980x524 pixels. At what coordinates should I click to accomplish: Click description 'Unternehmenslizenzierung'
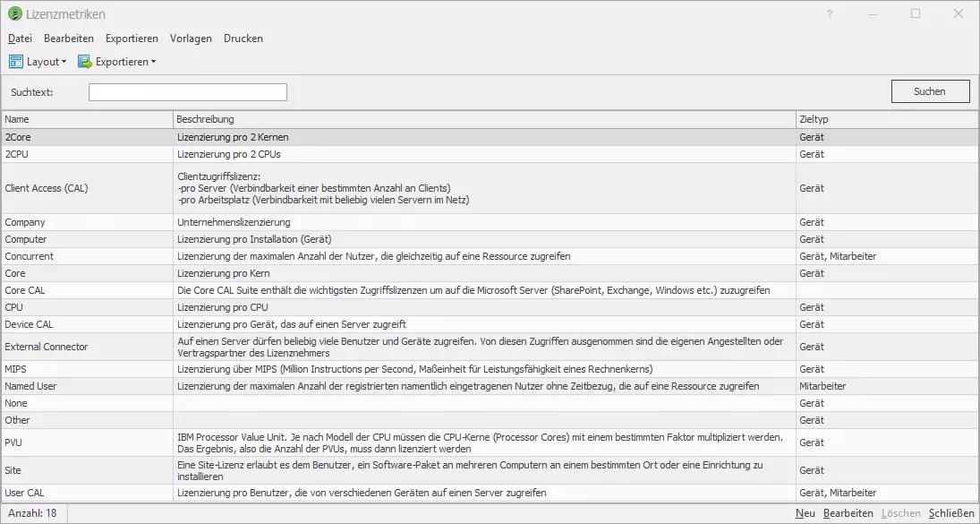tap(234, 222)
